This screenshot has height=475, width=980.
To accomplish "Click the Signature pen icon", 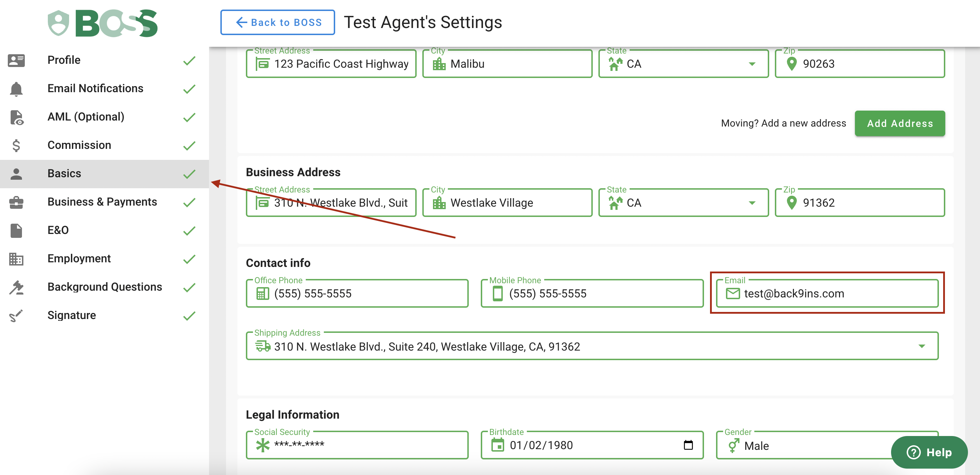I will click(16, 315).
